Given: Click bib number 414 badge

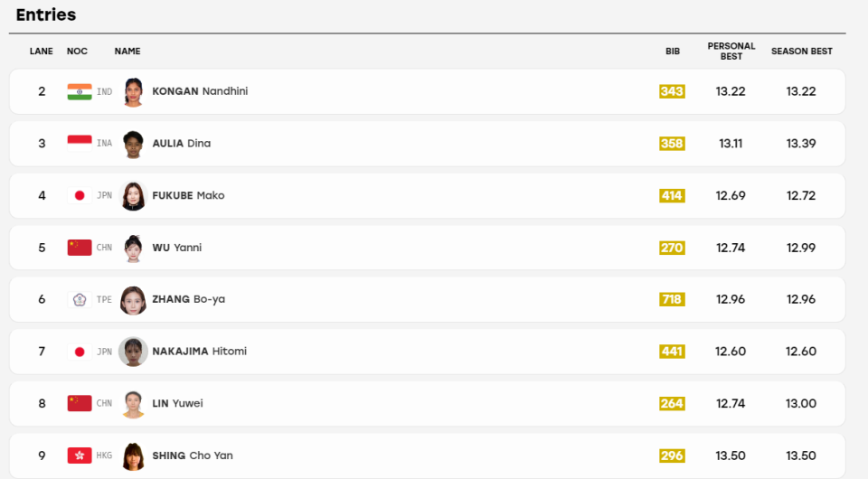Looking at the screenshot, I should [672, 195].
